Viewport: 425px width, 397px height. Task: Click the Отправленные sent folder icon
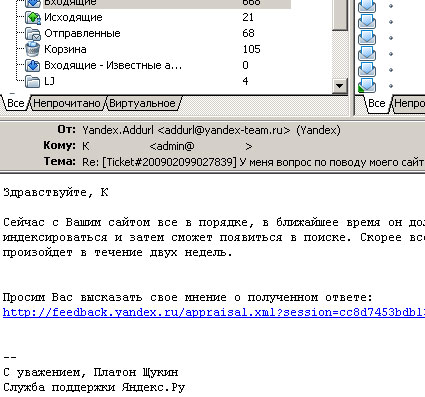point(33,33)
